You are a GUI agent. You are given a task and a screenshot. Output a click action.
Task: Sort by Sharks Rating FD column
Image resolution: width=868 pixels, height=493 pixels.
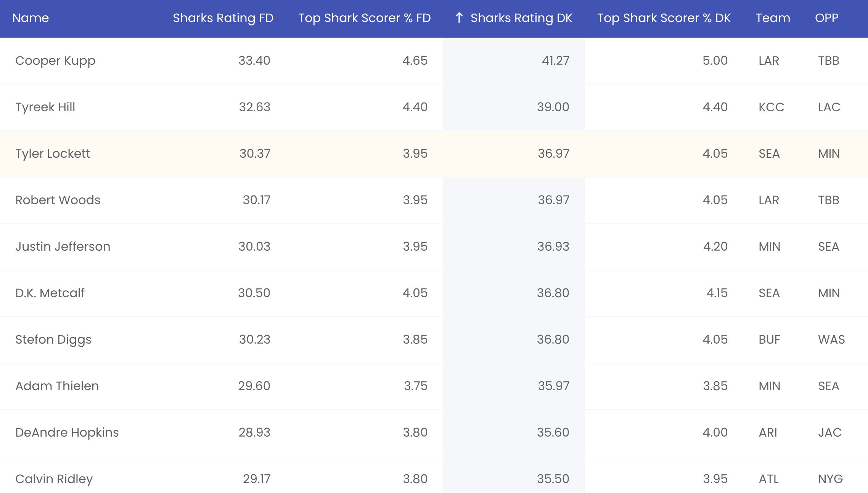click(x=223, y=18)
